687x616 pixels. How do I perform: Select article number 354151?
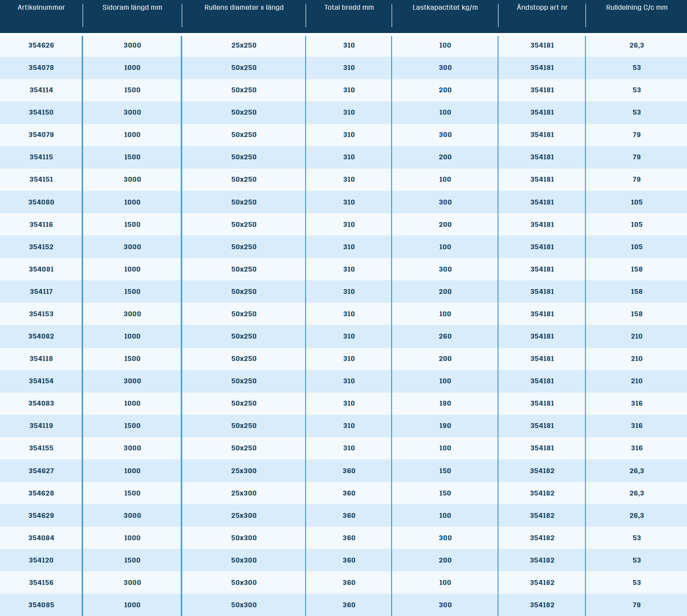pyautogui.click(x=41, y=179)
